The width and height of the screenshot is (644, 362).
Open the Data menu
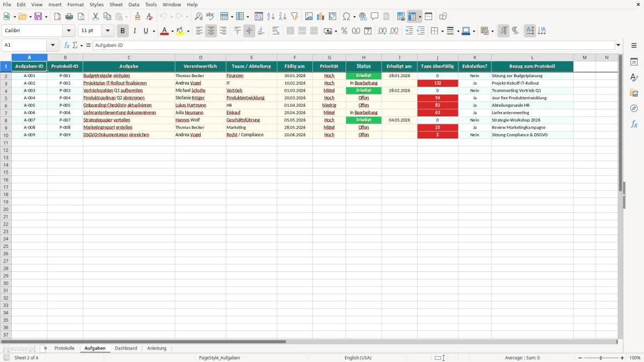[134, 4]
